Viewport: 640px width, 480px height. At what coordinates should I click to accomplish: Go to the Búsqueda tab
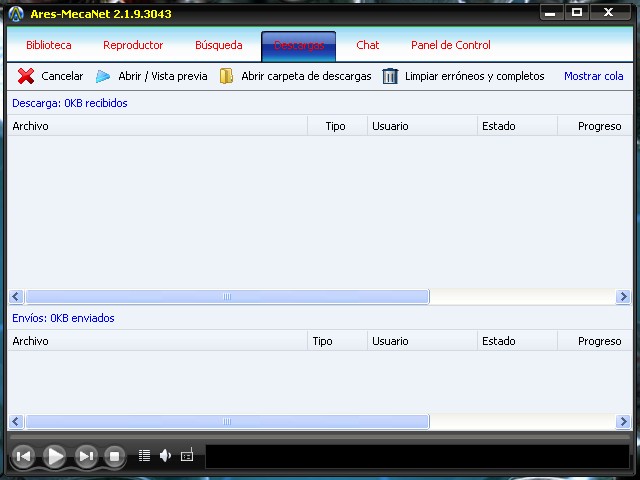(x=219, y=45)
